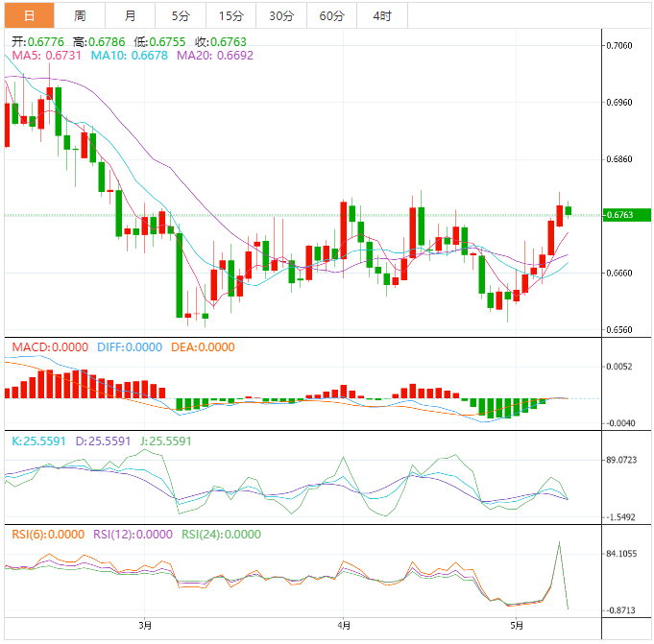
Task: Switch to the 周 weekly tab
Action: [x=80, y=16]
